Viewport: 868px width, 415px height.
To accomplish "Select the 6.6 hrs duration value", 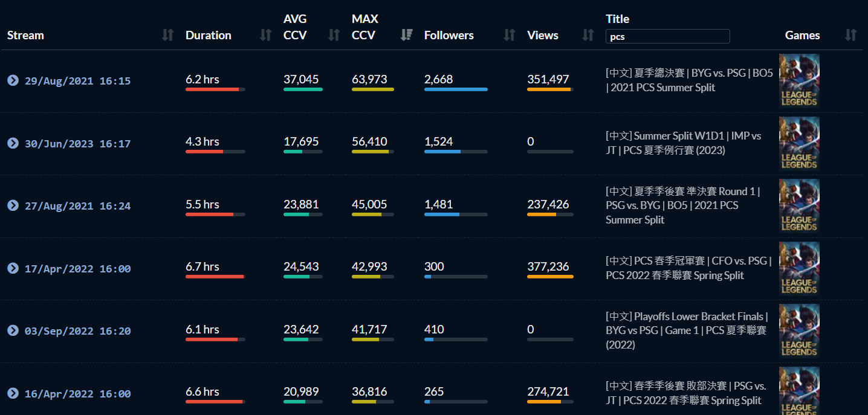I will click(x=202, y=391).
